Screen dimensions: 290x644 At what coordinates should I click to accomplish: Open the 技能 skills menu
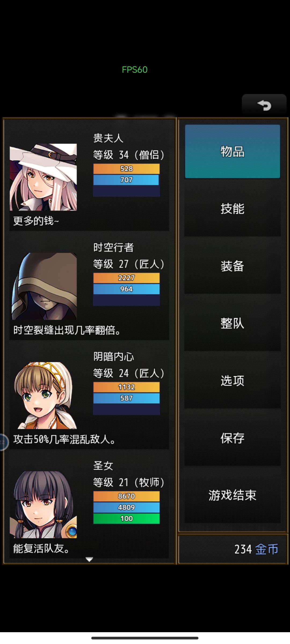click(233, 209)
